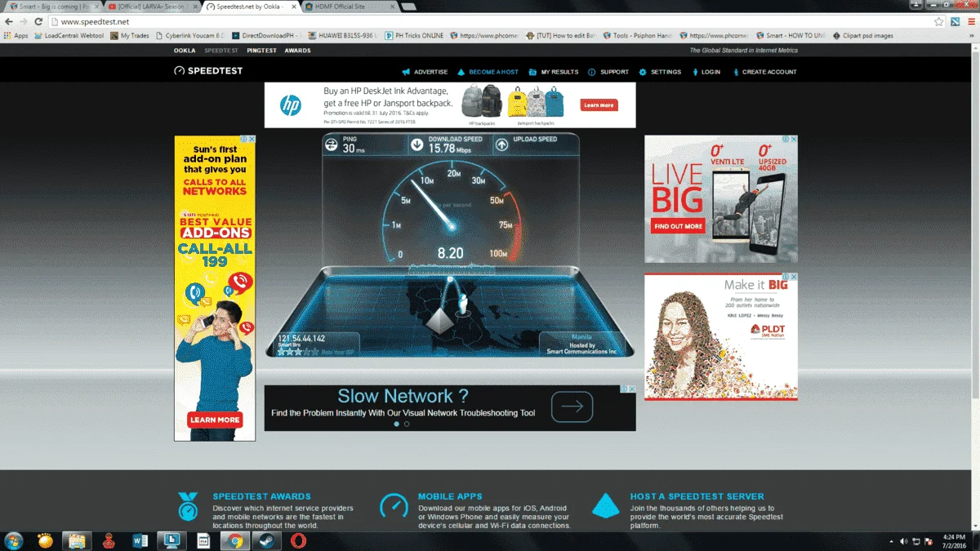Select SPEEDTEST in top site bar
Image resolution: width=980 pixels, height=551 pixels.
coord(221,51)
